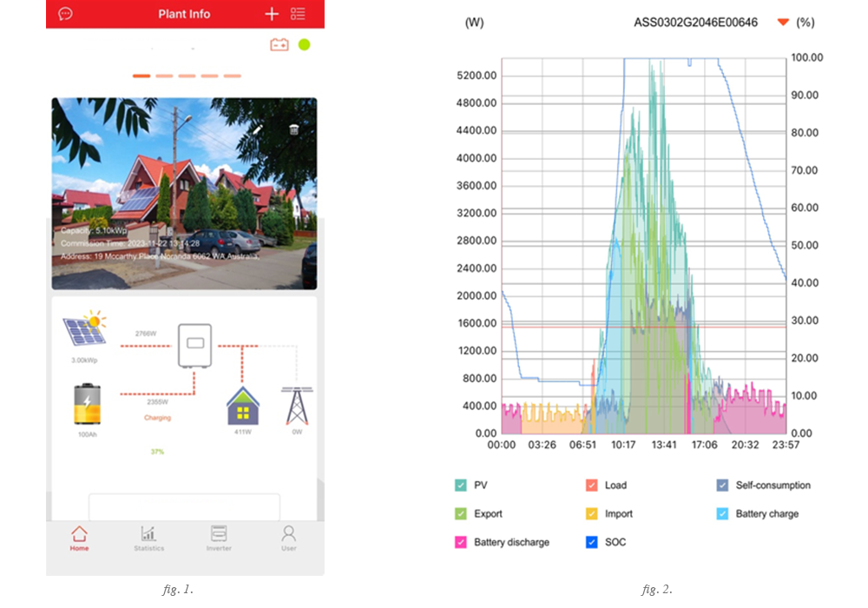
Task: Switch to the Inverter tab
Action: [x=219, y=539]
